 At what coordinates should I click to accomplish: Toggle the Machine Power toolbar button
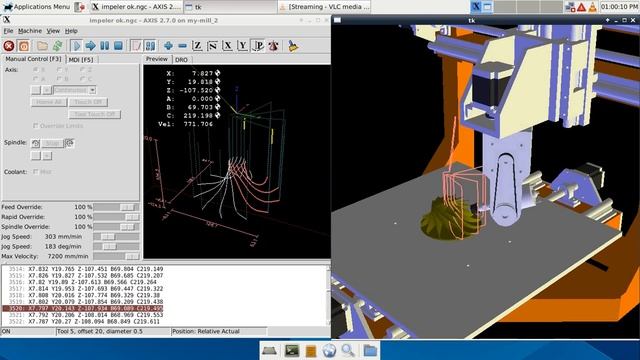click(24, 46)
